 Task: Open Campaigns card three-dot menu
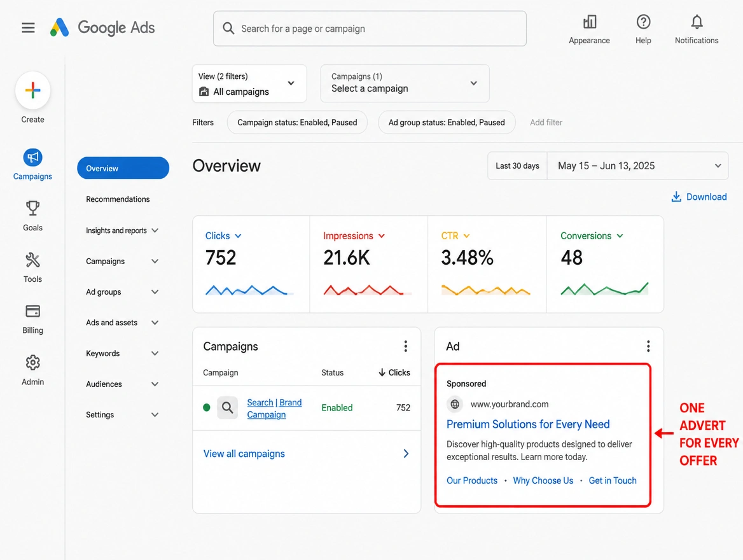pos(406,346)
